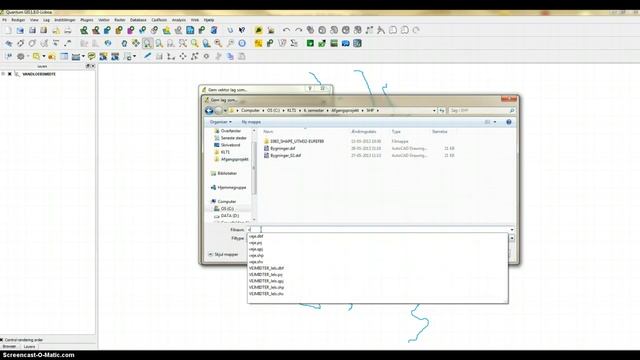Add a vector layer
The image size is (640, 360).
tap(84, 30)
